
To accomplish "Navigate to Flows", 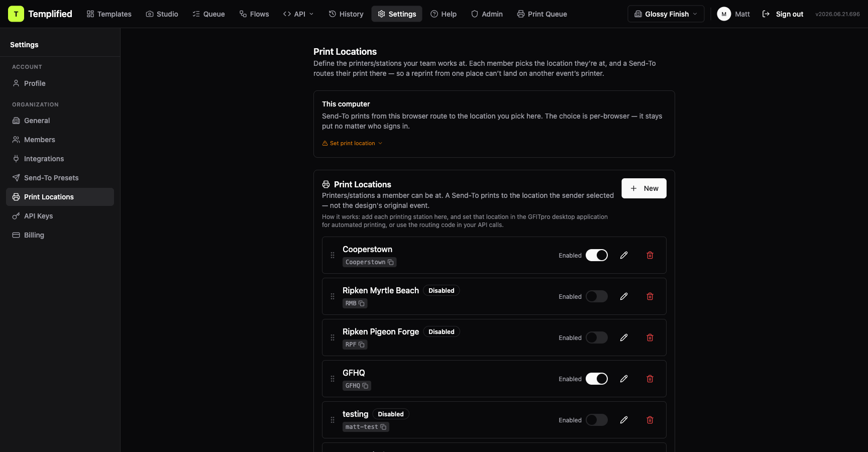I will (x=254, y=14).
